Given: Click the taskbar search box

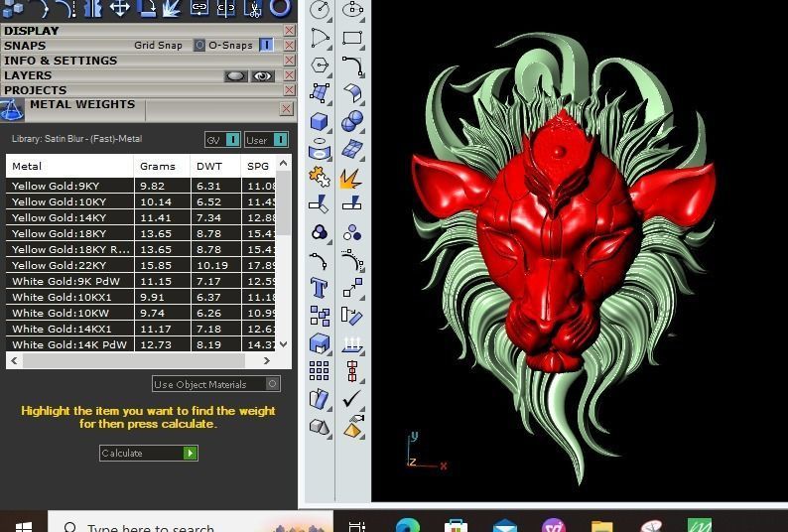Looking at the screenshot, I should (191, 523).
